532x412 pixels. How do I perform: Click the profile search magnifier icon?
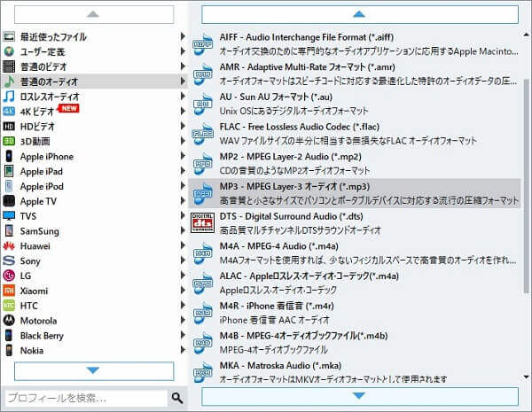(177, 398)
